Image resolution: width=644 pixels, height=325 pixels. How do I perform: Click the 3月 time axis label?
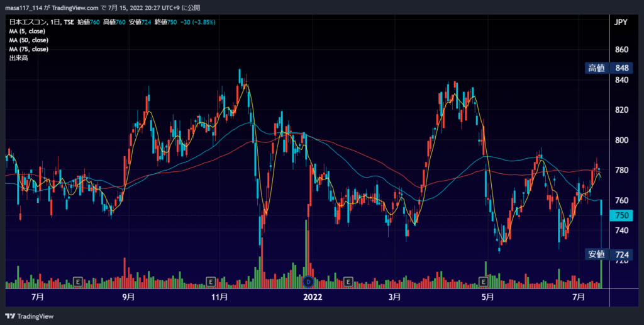(x=394, y=297)
